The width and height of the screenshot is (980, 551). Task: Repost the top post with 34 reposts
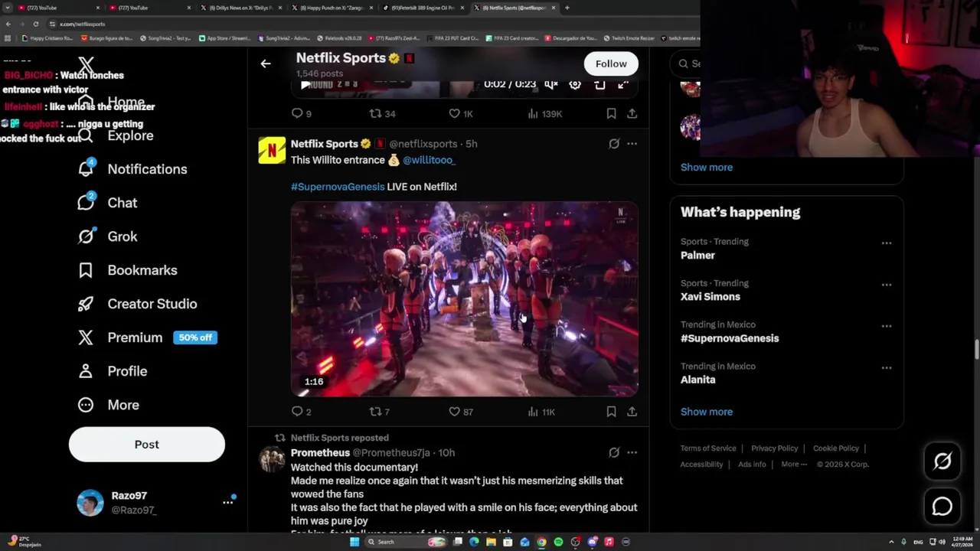[x=382, y=113]
